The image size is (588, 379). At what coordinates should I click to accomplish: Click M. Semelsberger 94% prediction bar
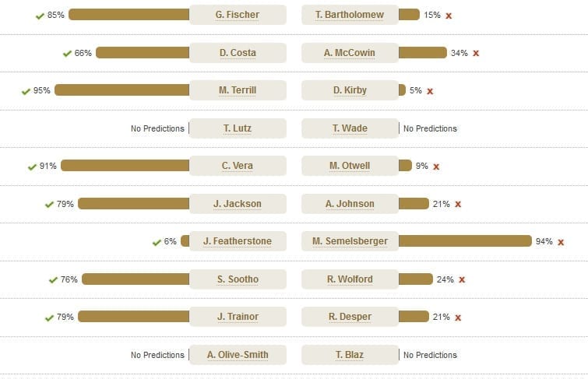click(466, 241)
